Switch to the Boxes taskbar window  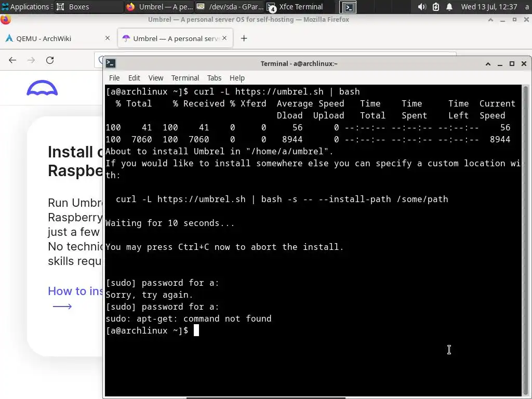coord(89,7)
